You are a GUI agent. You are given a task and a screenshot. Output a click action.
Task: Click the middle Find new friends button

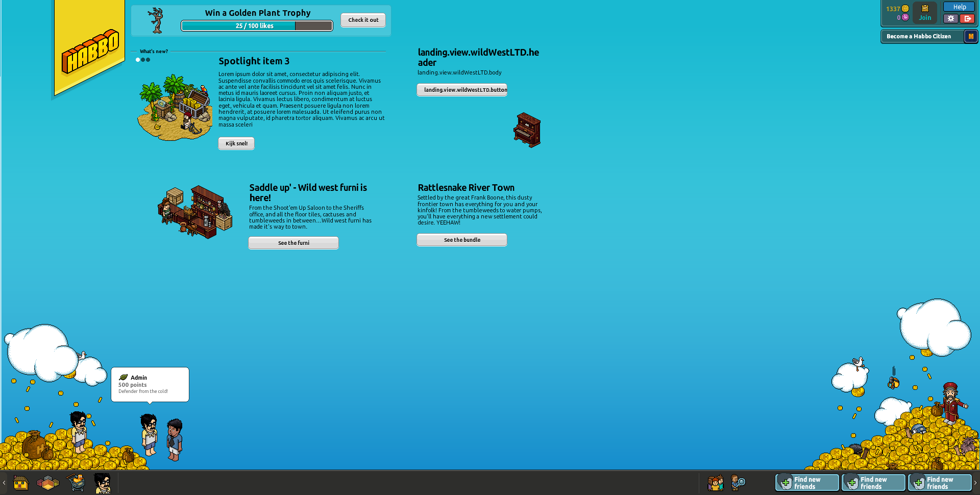click(x=873, y=483)
